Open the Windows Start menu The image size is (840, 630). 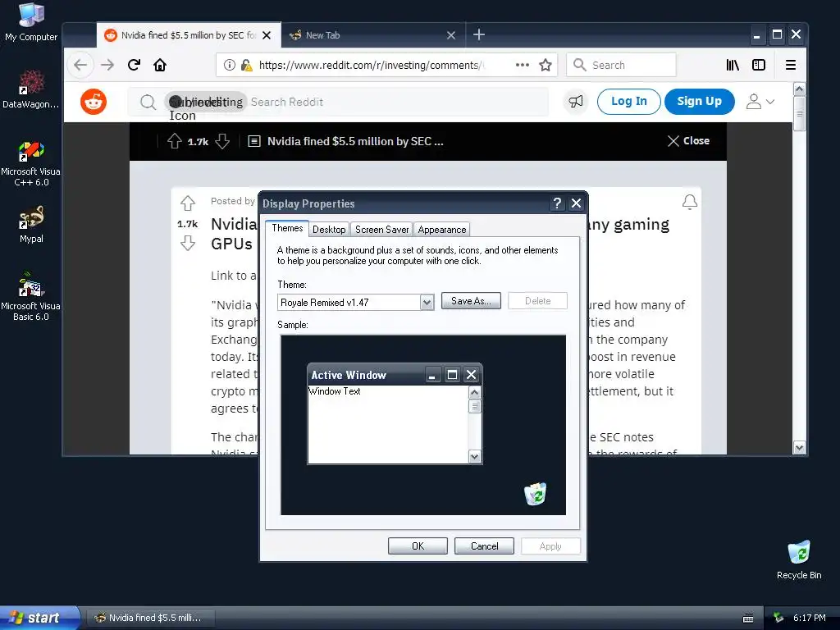tap(39, 618)
